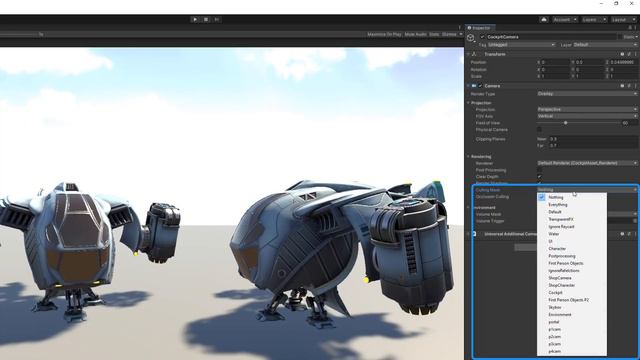Image resolution: width=640 pixels, height=360 pixels.
Task: Click the Scale X field
Action: click(x=555, y=76)
